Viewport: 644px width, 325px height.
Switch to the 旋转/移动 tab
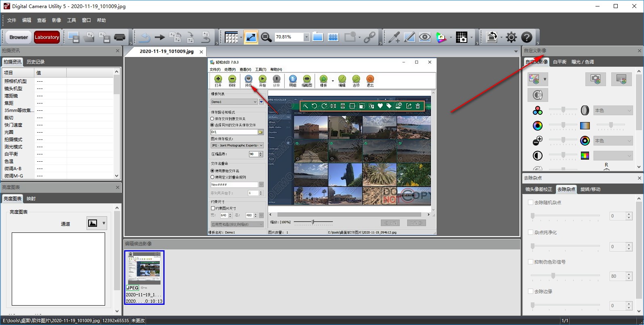pyautogui.click(x=590, y=189)
